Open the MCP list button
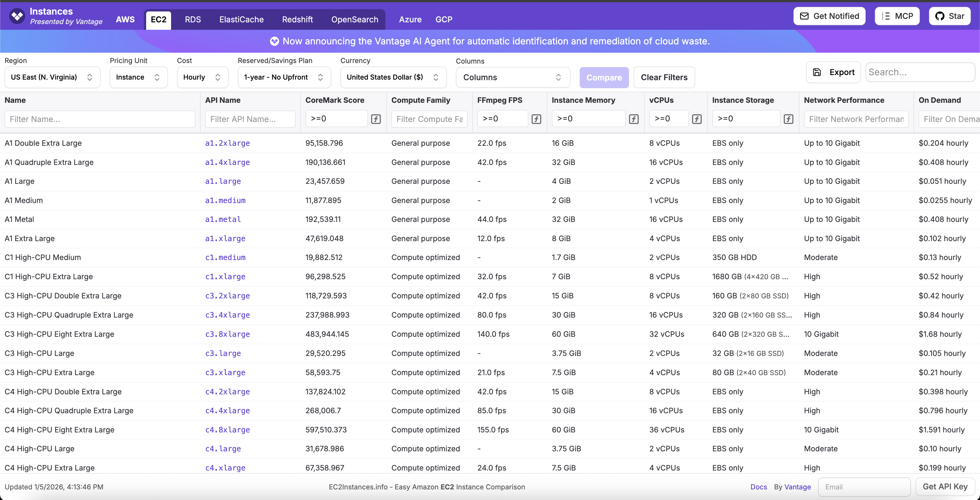 897,16
